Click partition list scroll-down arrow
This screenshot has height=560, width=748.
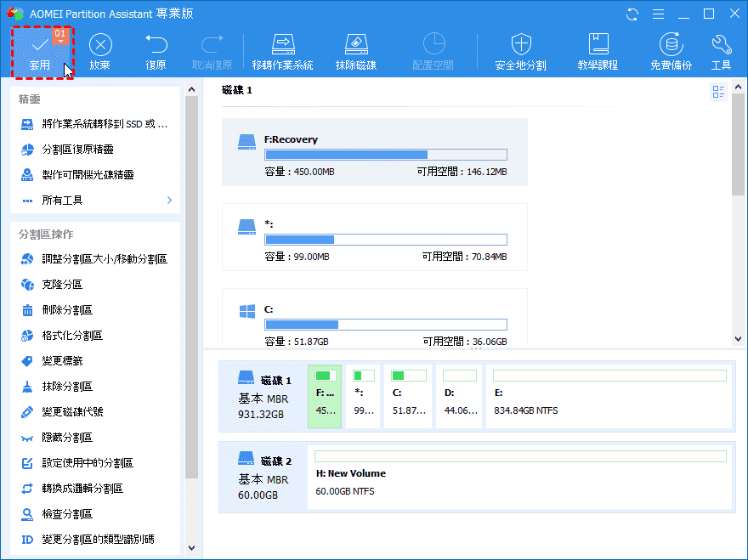coord(738,339)
